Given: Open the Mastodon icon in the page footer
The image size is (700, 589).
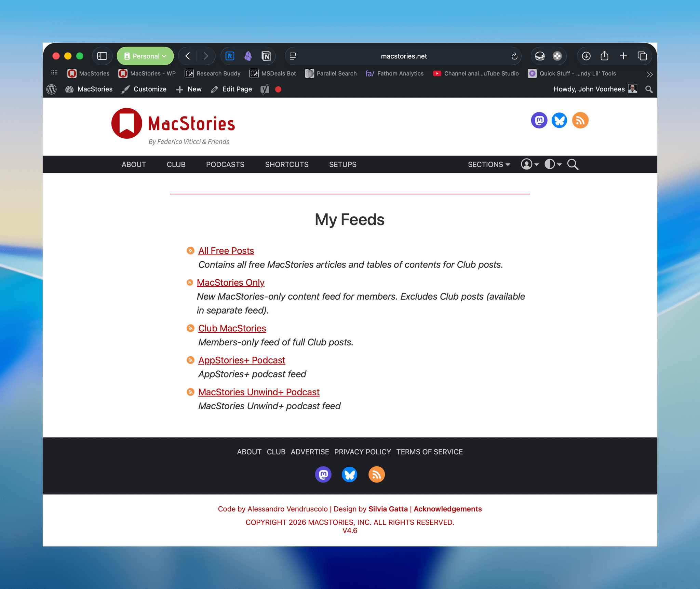Looking at the screenshot, I should tap(323, 474).
